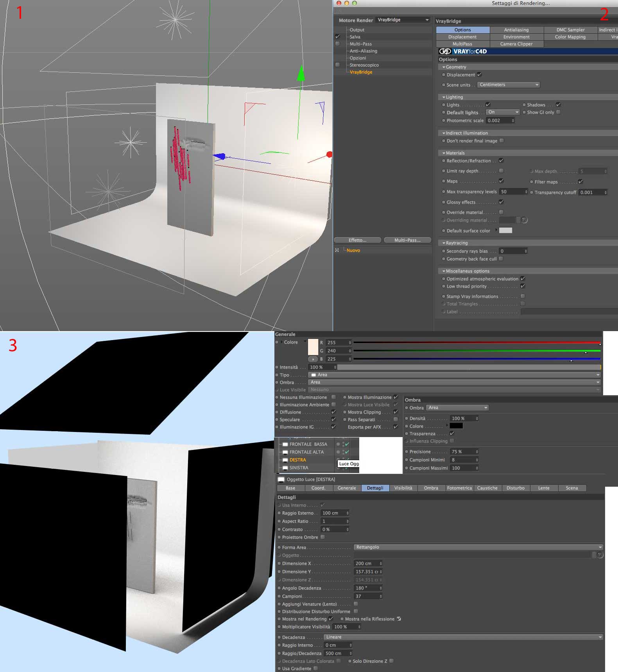Toggle the Mostra nel Rendering checkbox
618x672 pixels.
coord(331,619)
